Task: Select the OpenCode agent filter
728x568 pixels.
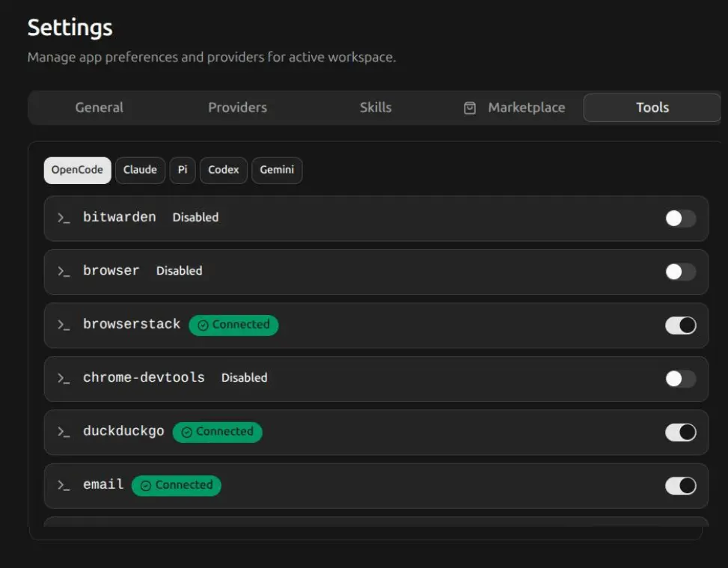Action: [x=78, y=171]
